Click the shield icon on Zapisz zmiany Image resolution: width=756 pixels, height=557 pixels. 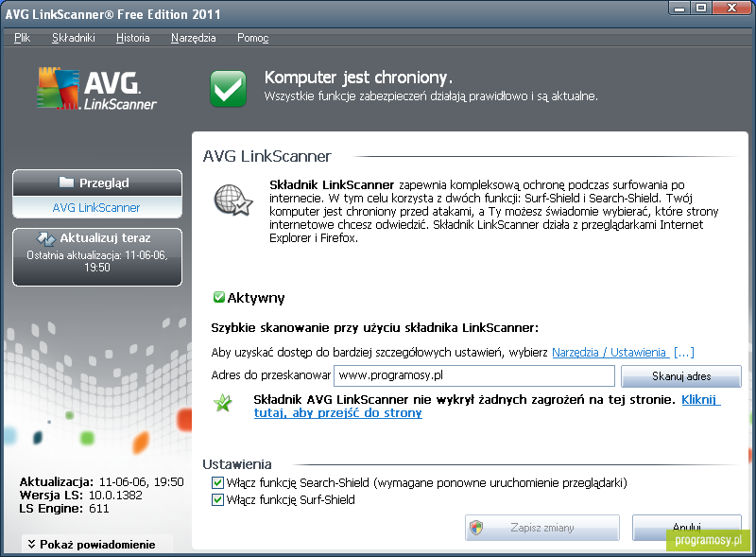pyautogui.click(x=476, y=528)
